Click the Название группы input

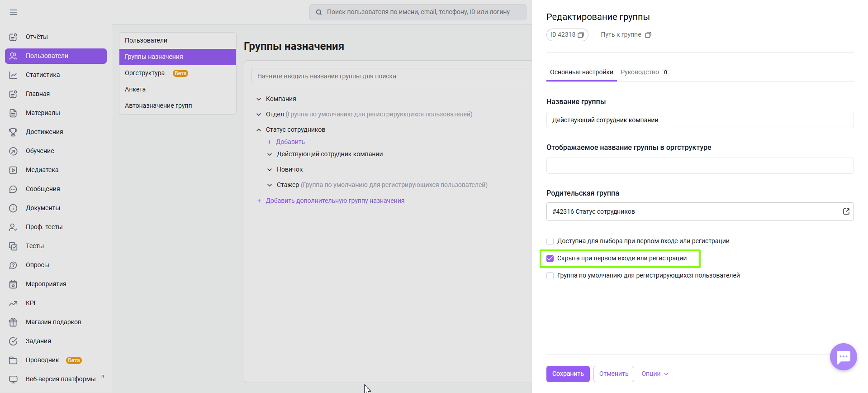pos(700,120)
